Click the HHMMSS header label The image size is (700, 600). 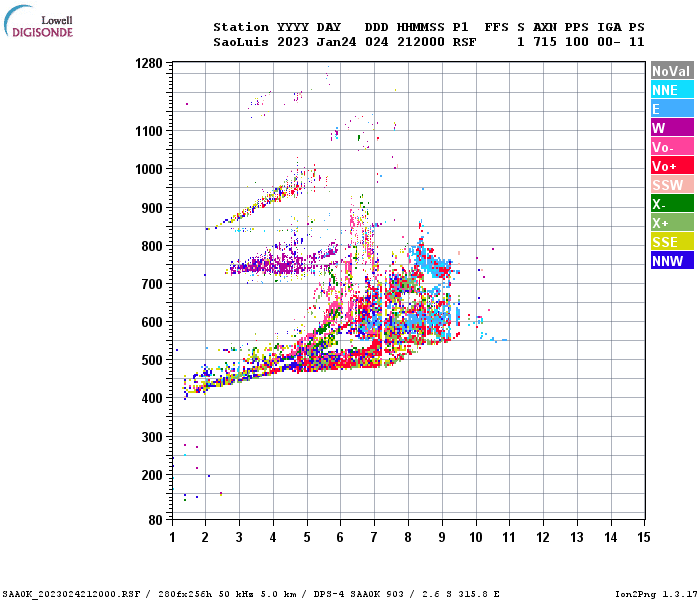point(421,27)
